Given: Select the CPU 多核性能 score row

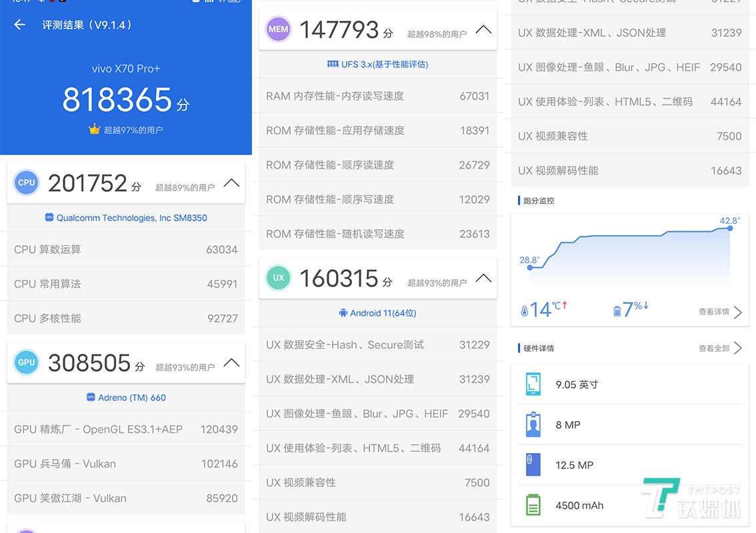Looking at the screenshot, I should [x=126, y=318].
